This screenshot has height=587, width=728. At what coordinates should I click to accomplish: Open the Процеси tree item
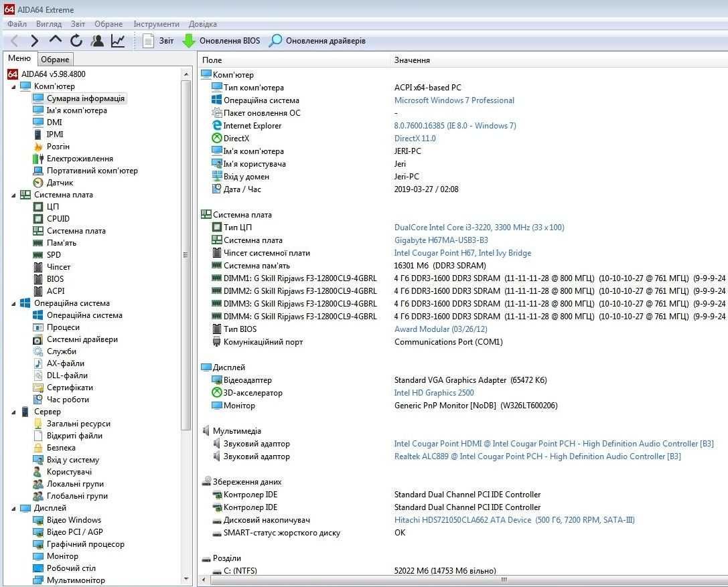[63, 327]
